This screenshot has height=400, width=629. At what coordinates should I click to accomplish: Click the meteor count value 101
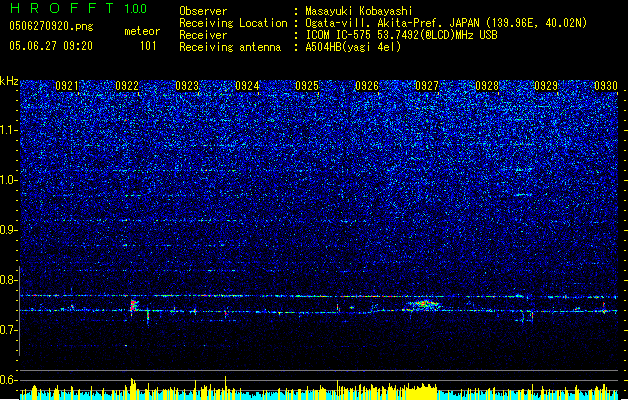tap(148, 46)
